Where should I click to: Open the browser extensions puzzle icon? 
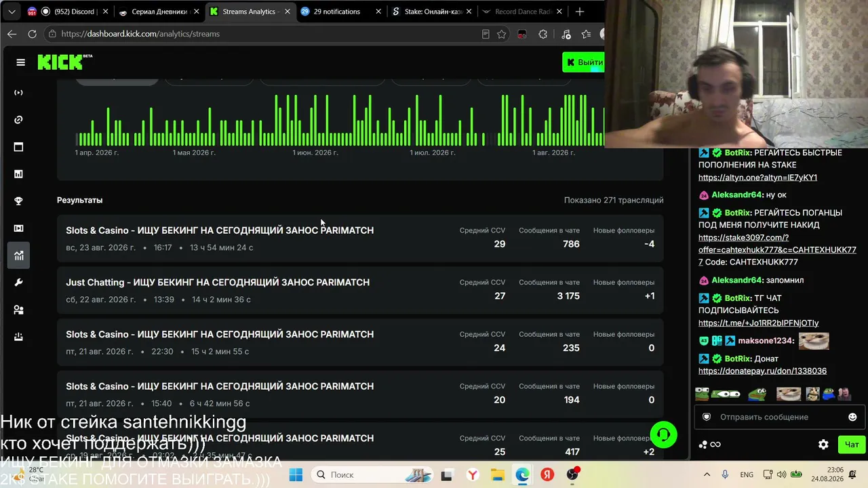coord(543,34)
